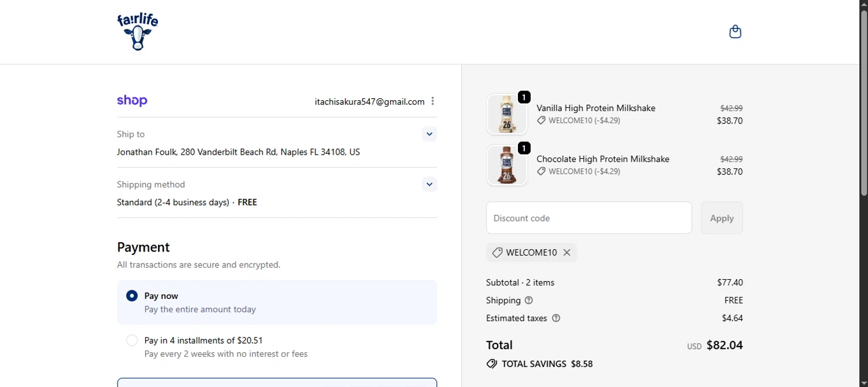868x387 pixels.
Task: Click the Chocolate milkshake product thumbnail
Action: coord(507,165)
